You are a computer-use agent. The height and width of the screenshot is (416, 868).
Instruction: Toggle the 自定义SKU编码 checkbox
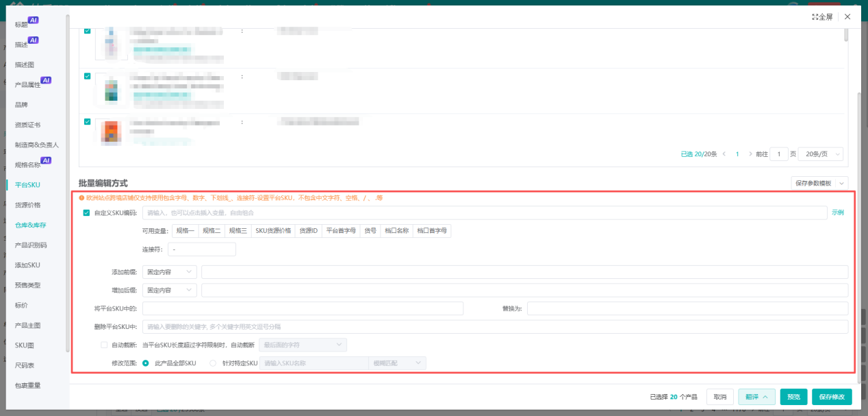(x=86, y=212)
